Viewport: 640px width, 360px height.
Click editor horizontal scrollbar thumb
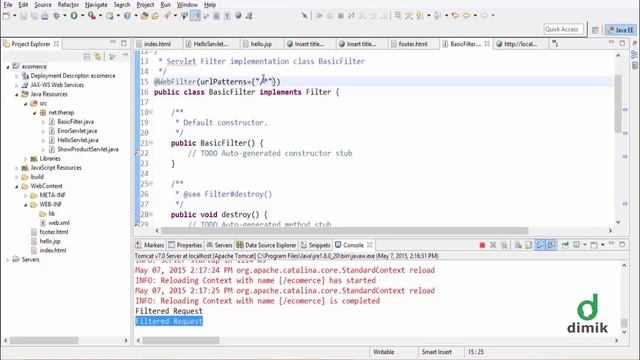pyautogui.click(x=344, y=231)
